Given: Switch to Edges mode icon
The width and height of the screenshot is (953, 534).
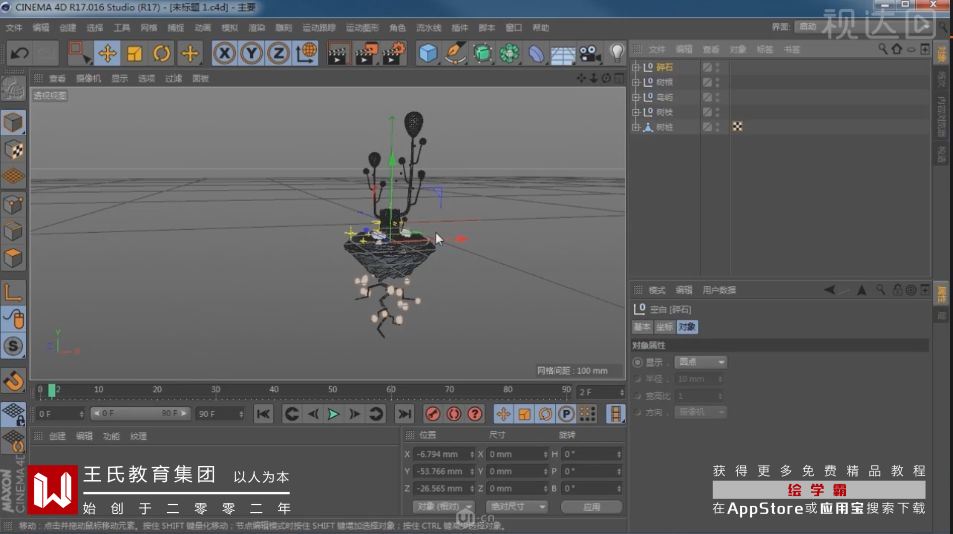Looking at the screenshot, I should click(x=13, y=231).
